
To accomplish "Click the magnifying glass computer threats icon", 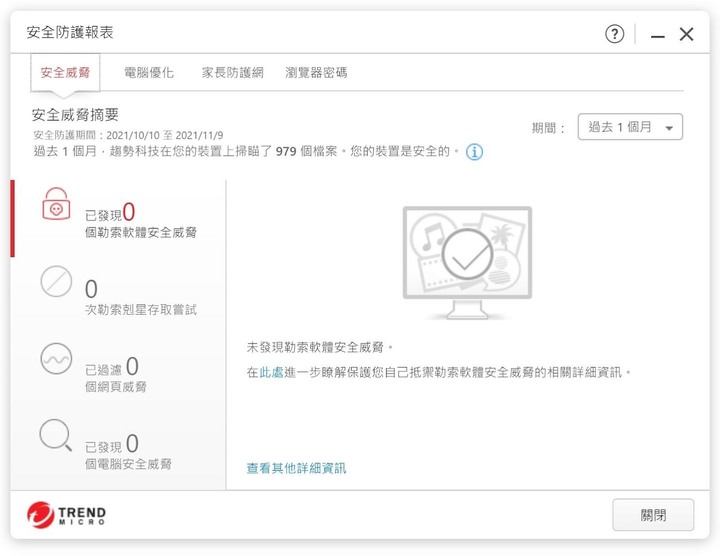I will tap(56, 435).
